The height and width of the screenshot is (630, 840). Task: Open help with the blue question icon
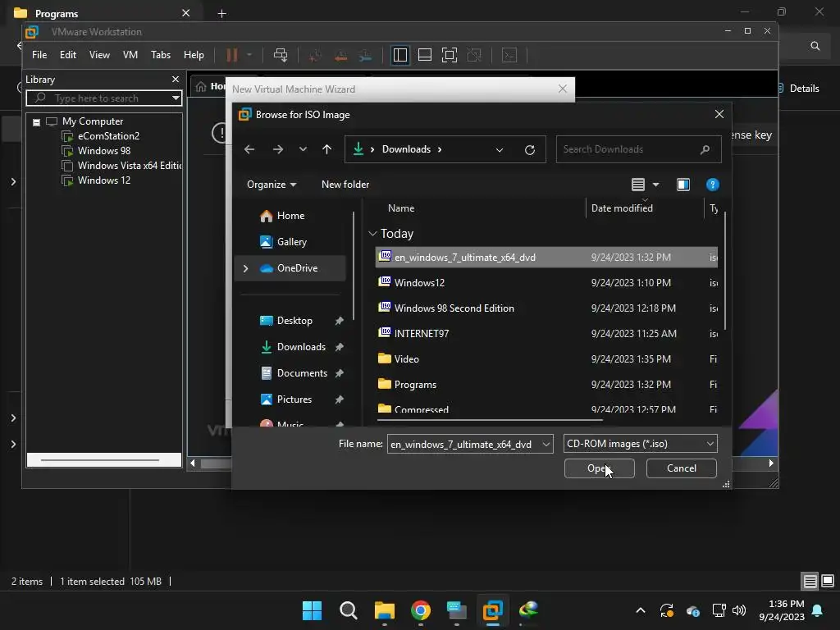tap(713, 185)
